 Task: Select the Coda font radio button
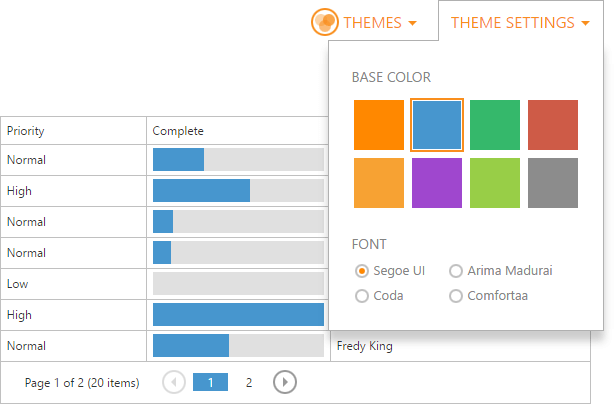pos(362,295)
